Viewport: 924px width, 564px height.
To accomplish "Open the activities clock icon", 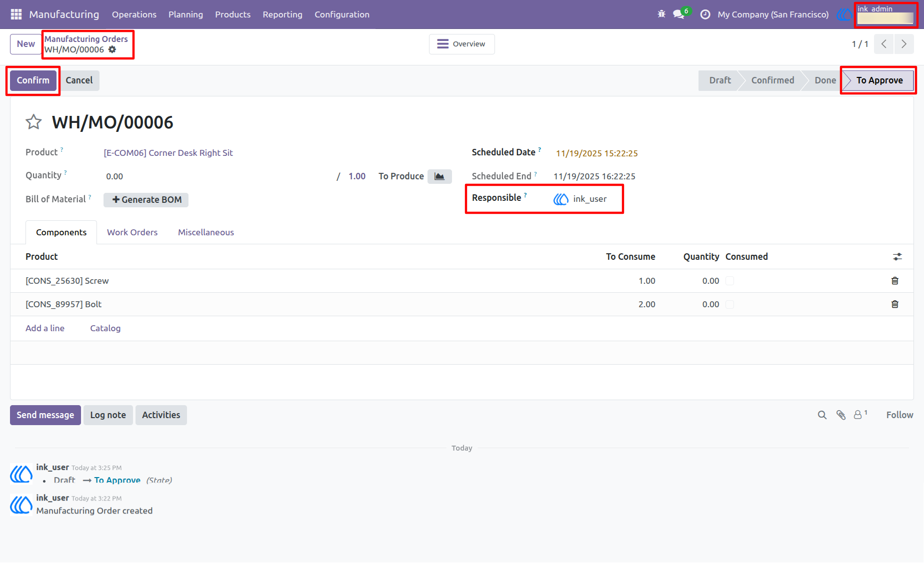I will coord(705,14).
